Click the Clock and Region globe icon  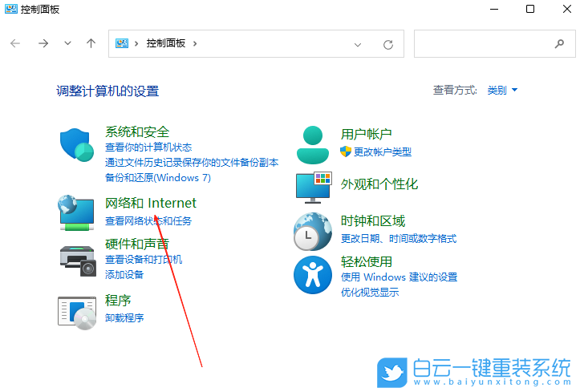point(313,232)
